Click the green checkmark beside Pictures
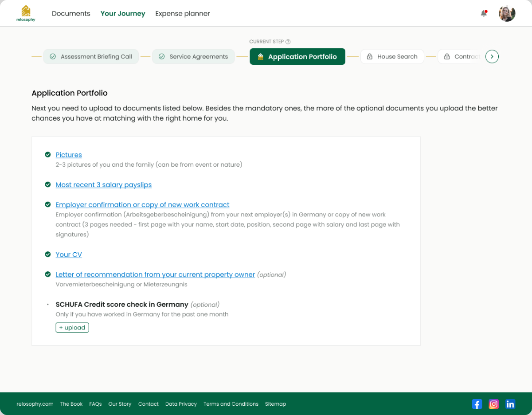This screenshot has width=532, height=415. click(x=47, y=154)
